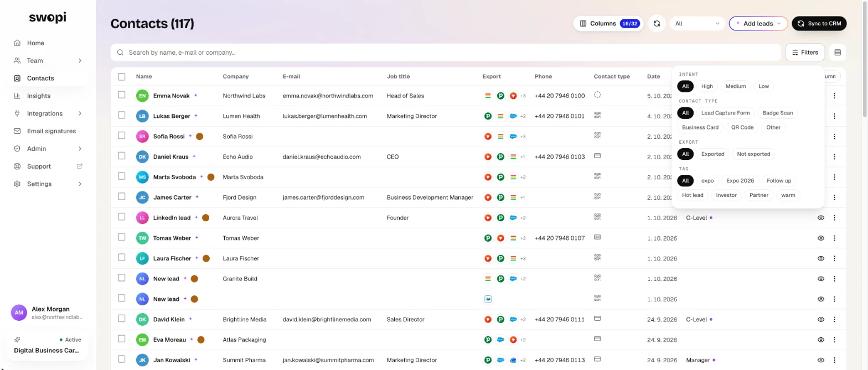Click the export icon in second New lead row
The width and height of the screenshot is (868, 370).
pos(488,299)
